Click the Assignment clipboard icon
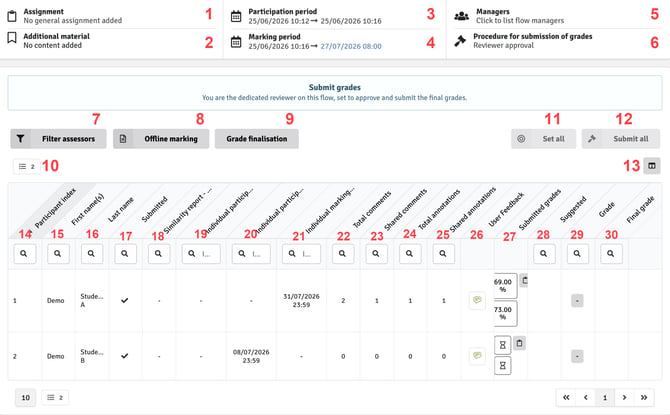 coord(12,16)
